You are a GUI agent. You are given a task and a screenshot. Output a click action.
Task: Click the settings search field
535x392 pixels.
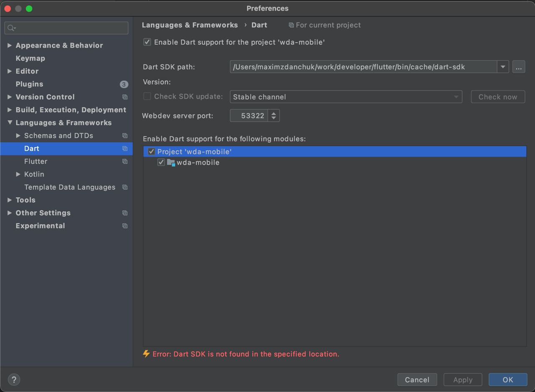pos(66,28)
